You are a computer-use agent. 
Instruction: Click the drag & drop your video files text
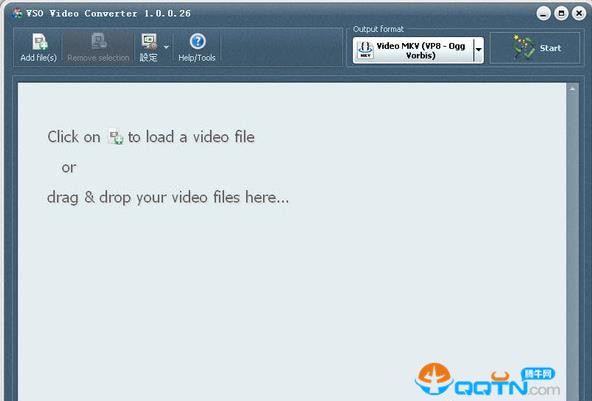click(x=168, y=197)
